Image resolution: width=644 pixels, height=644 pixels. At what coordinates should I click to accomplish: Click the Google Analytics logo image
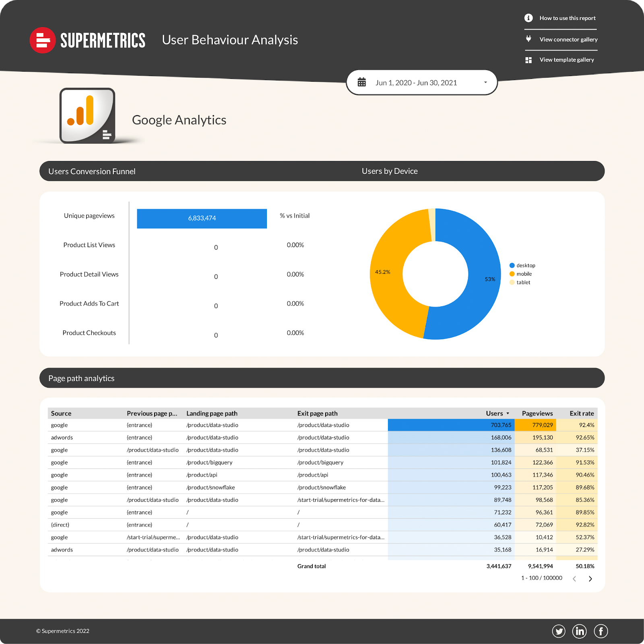coord(87,116)
